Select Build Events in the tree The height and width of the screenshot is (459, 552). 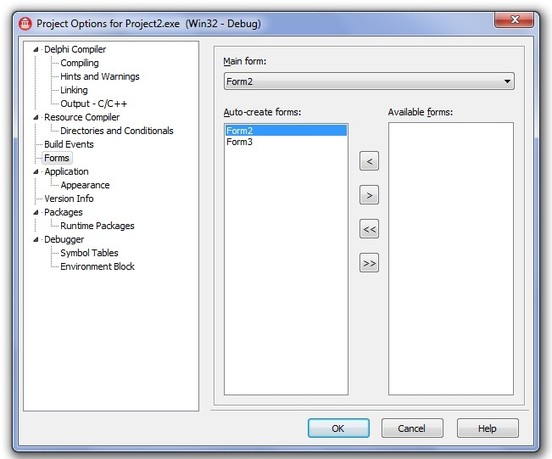click(x=69, y=144)
